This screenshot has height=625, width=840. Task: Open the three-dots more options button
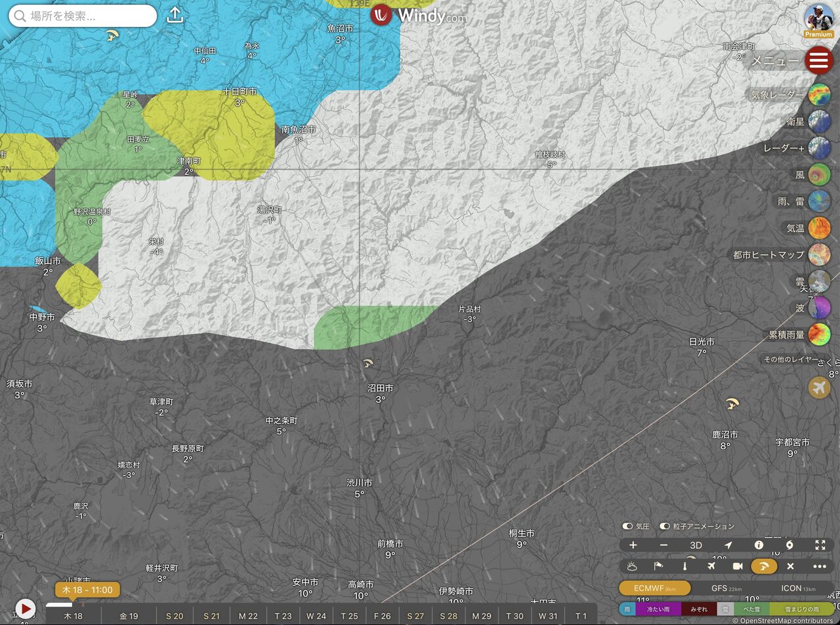(820, 566)
